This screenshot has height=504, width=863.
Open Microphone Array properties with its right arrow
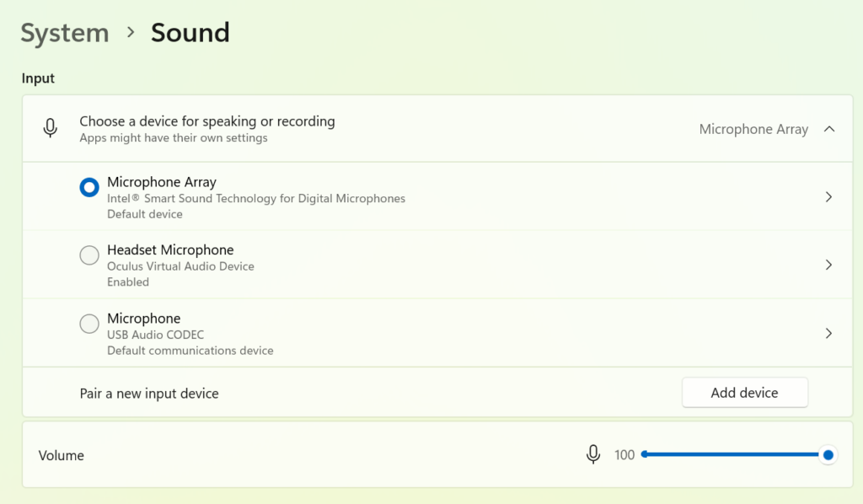pos(828,196)
